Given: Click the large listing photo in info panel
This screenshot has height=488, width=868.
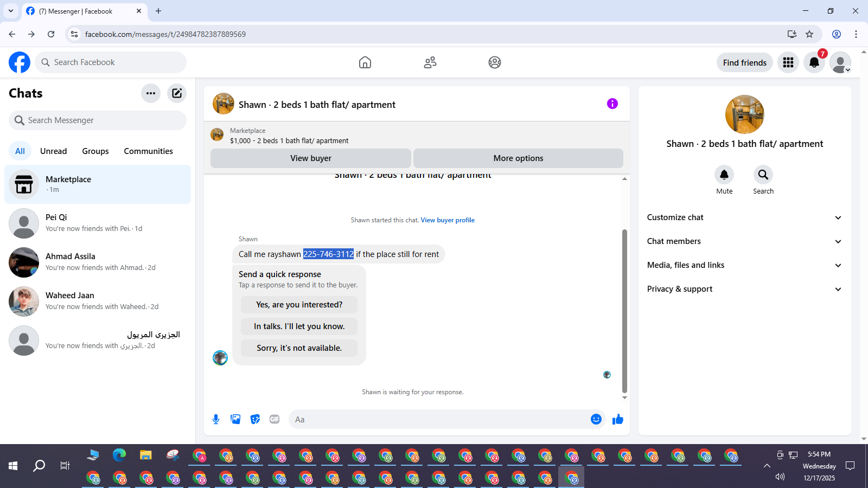Looking at the screenshot, I should click(x=745, y=114).
